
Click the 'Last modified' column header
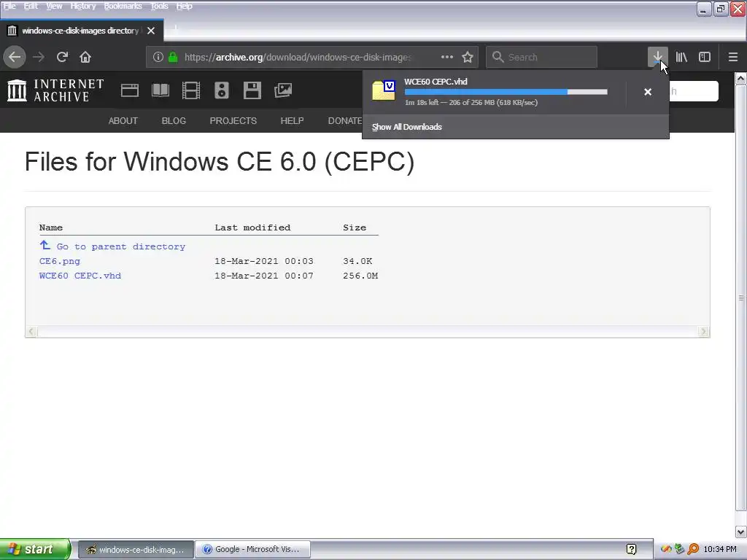(x=252, y=227)
